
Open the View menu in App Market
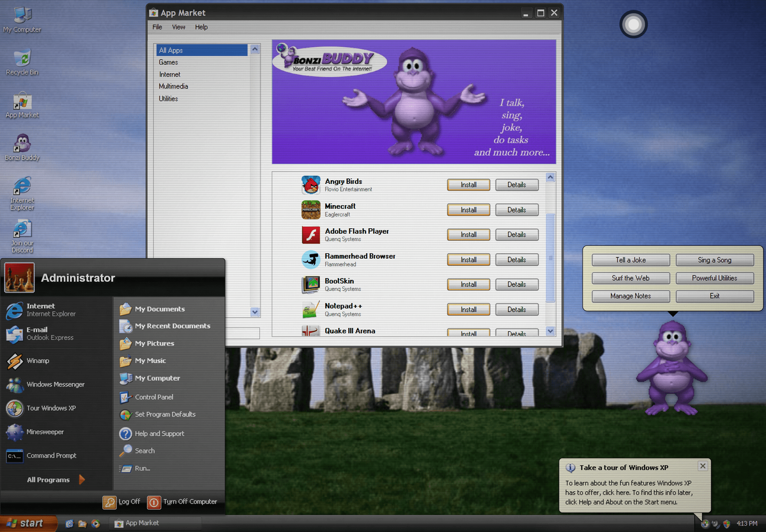(178, 27)
